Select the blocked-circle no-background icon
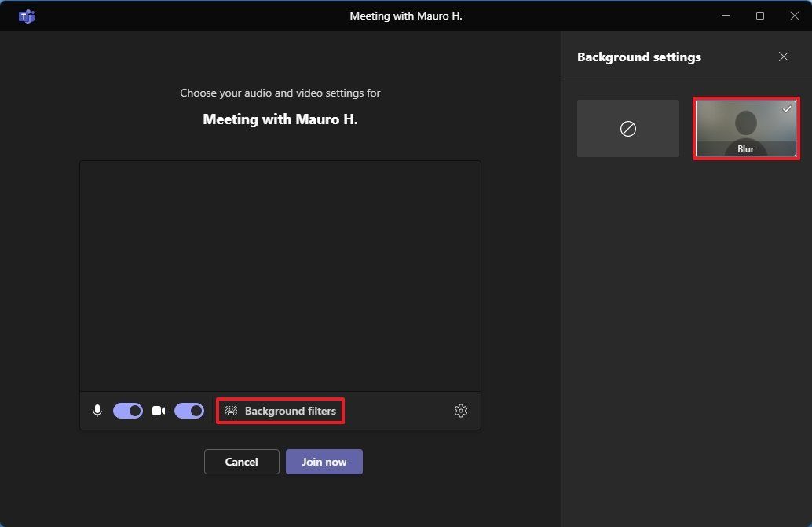Image resolution: width=812 pixels, height=527 pixels. tap(627, 128)
